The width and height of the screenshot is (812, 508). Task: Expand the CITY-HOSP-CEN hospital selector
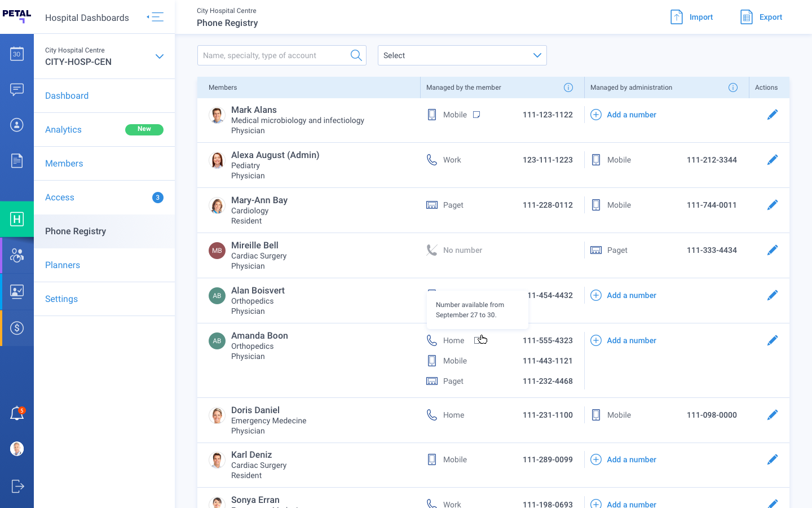click(160, 56)
